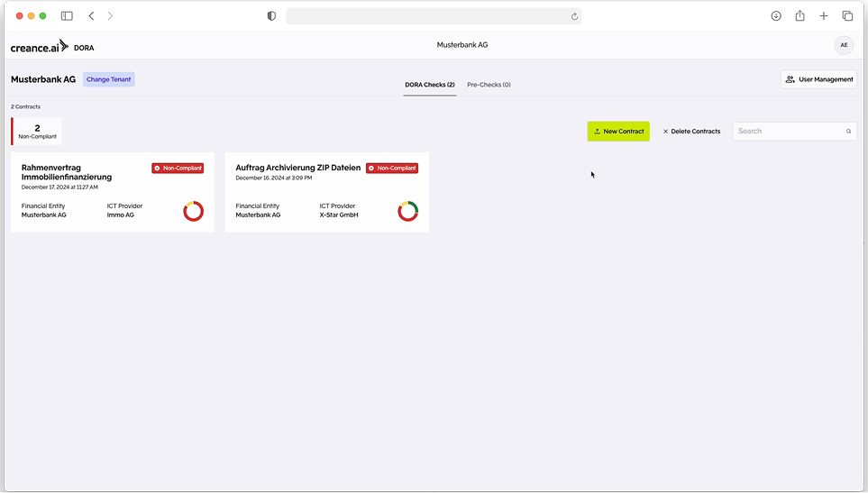Open the privacy shield icon

pos(271,16)
